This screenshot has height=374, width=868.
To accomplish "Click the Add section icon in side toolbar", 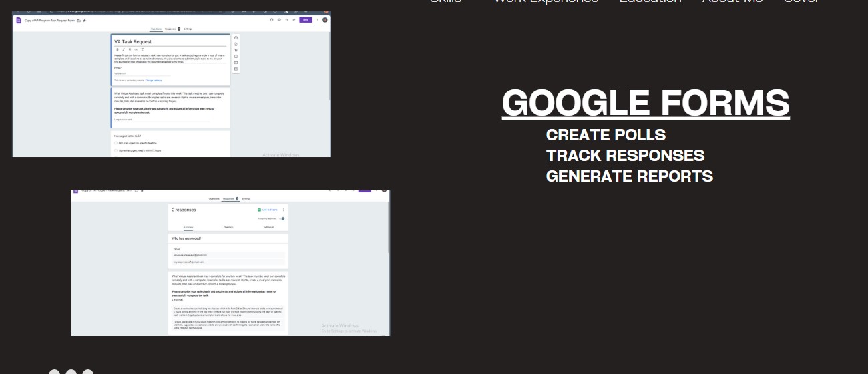I will point(236,69).
